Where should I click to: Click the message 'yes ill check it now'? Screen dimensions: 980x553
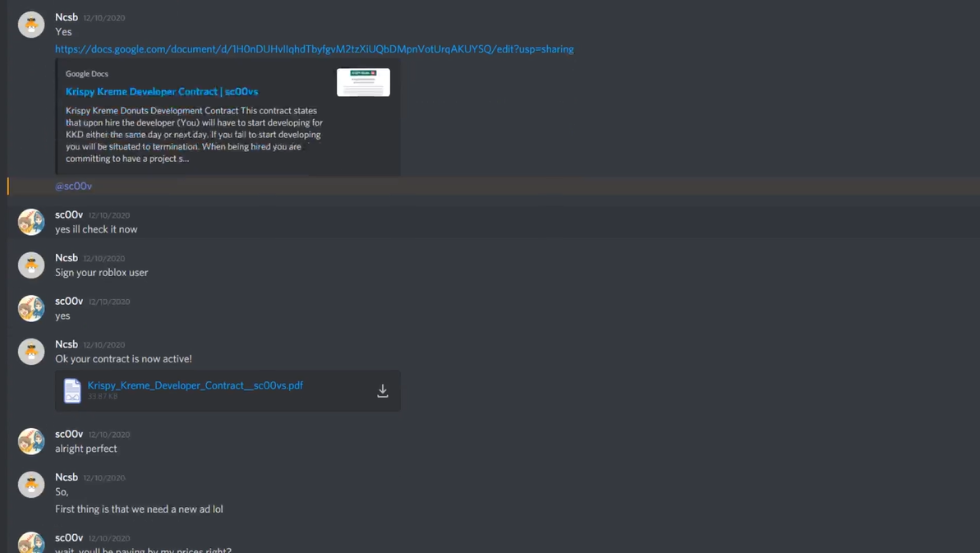(96, 229)
